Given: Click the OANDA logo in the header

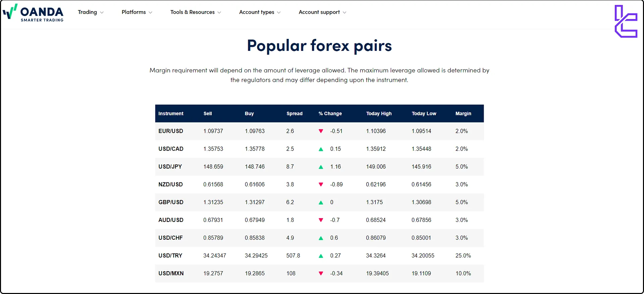Looking at the screenshot, I should point(33,13).
